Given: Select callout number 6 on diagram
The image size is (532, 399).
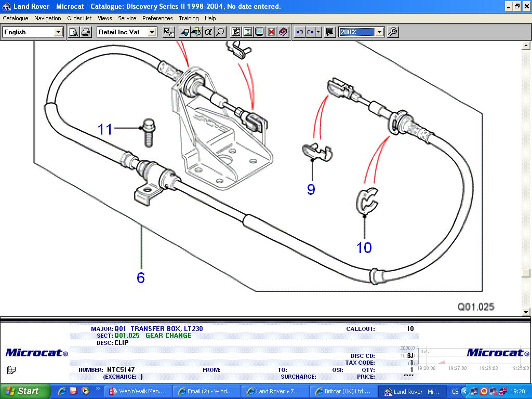Looking at the screenshot, I should tap(140, 278).
